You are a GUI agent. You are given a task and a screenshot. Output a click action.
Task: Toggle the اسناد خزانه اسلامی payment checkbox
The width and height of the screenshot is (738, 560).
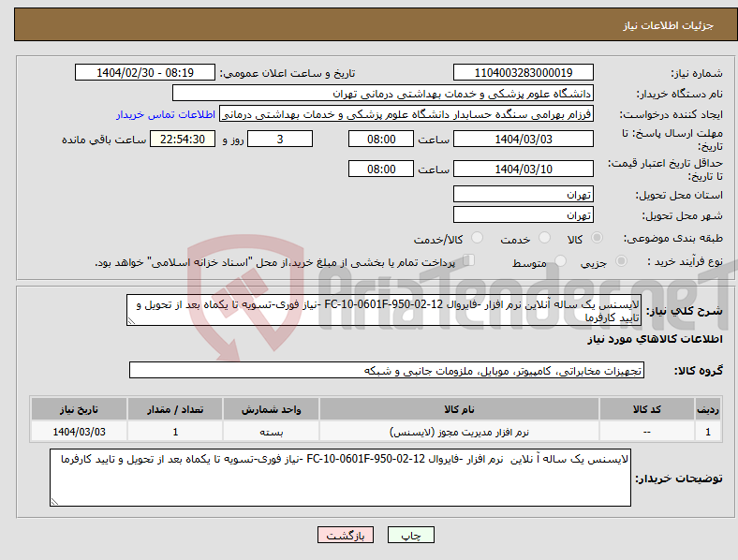tap(469, 260)
